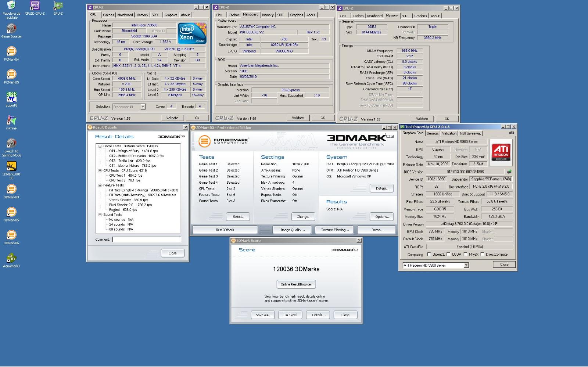The image size is (588, 367).
Task: Click Save As... in 3DMark Score window
Action: 263,315
